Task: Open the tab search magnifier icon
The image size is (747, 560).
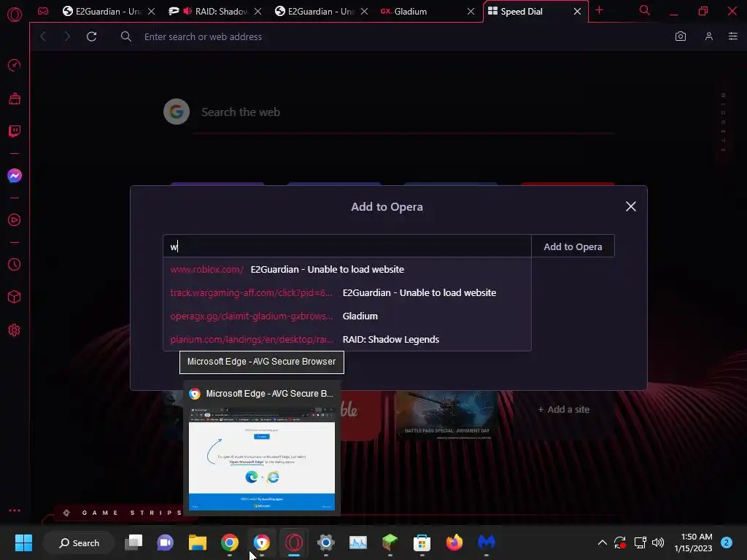Action: (x=645, y=10)
